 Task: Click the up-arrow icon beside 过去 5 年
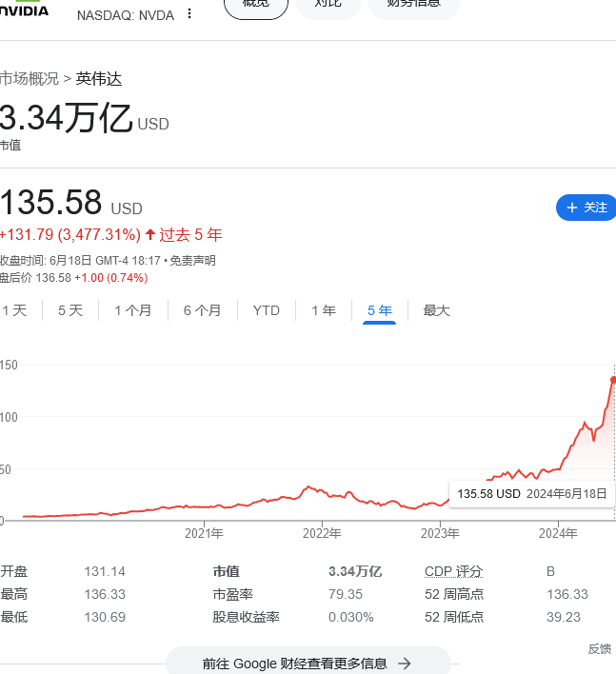point(150,234)
